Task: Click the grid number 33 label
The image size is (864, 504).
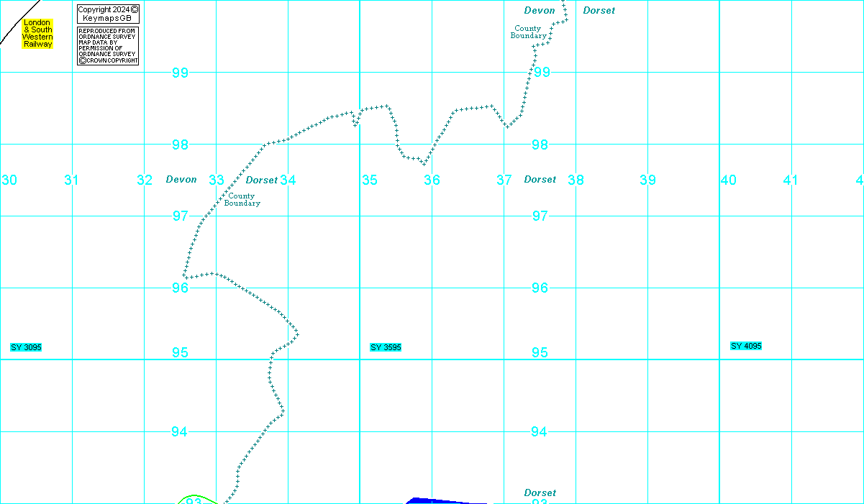Action: (x=217, y=180)
